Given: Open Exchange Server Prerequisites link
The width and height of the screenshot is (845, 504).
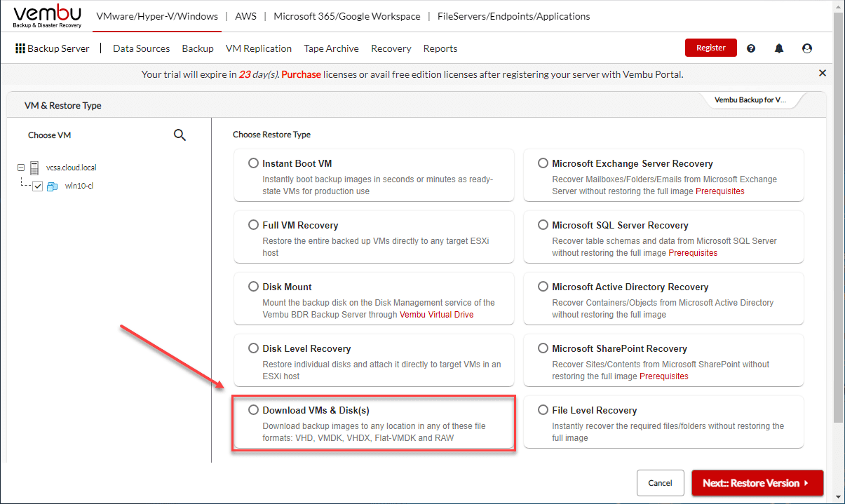Looking at the screenshot, I should (x=720, y=191).
